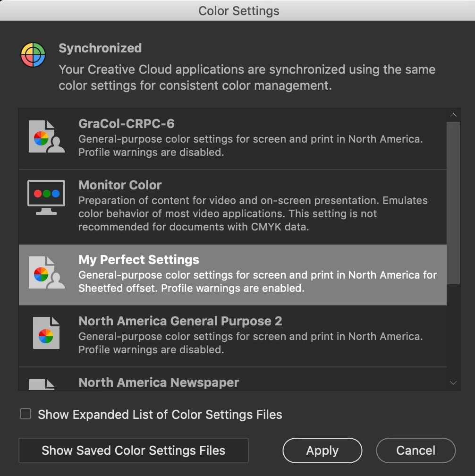This screenshot has width=475, height=476.
Task: Apply the selected color settings
Action: [322, 450]
